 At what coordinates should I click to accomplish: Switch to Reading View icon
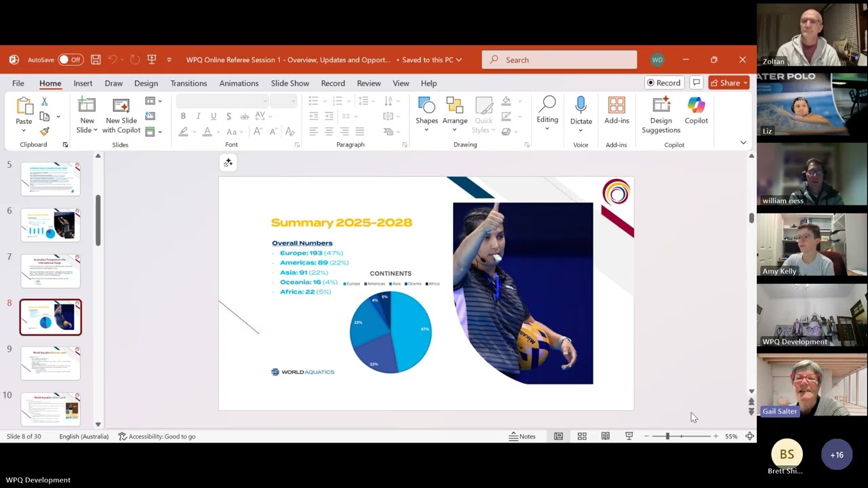tap(606, 436)
